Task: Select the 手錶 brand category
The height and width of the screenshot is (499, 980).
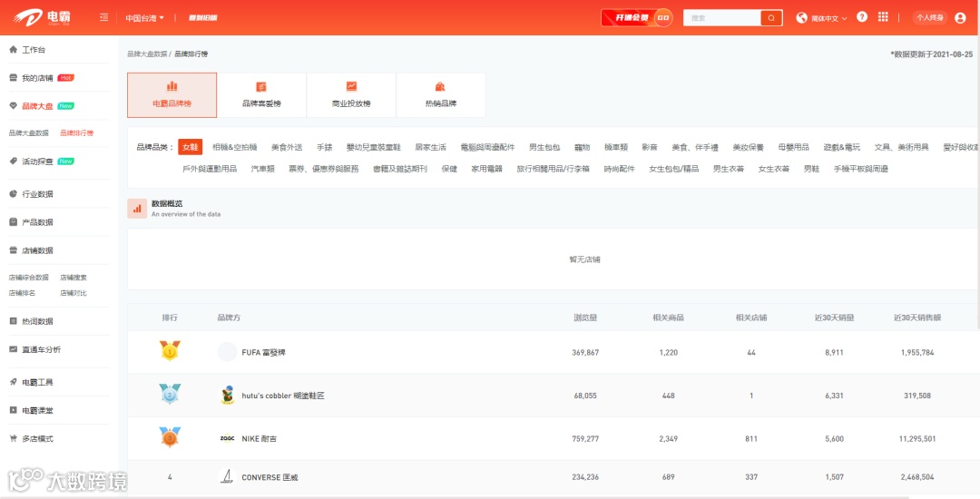Action: pos(324,147)
